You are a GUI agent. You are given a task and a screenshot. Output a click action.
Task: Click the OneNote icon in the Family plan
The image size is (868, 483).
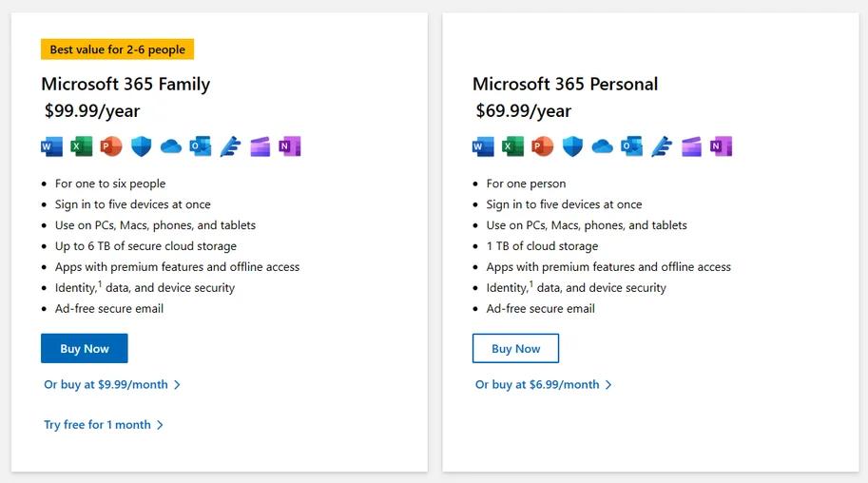pyautogui.click(x=290, y=146)
